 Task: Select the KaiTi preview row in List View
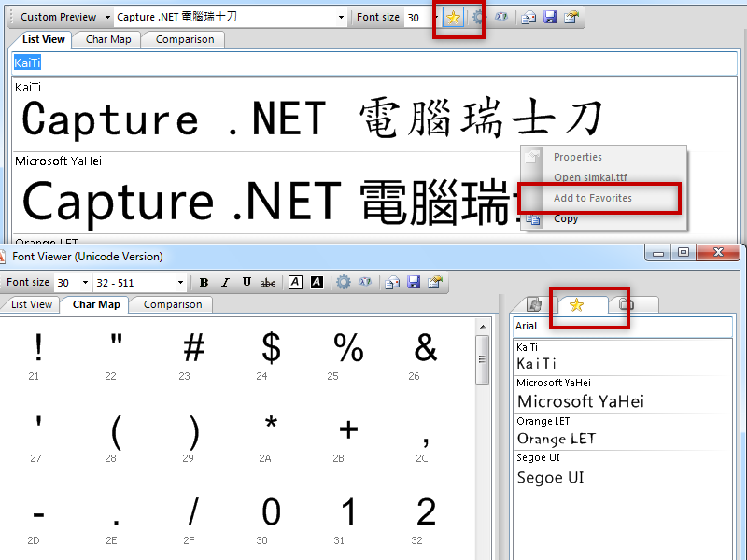pos(374,115)
